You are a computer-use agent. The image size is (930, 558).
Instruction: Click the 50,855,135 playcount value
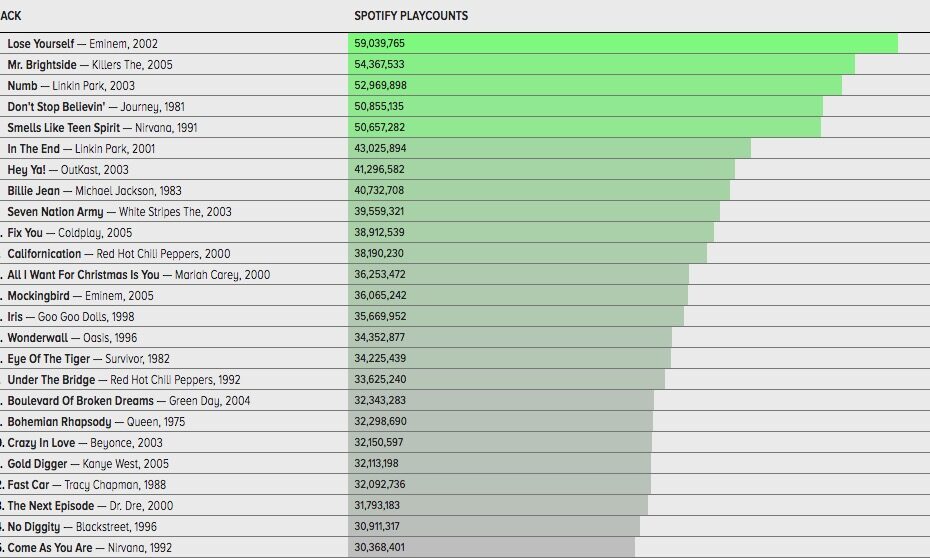pyautogui.click(x=379, y=106)
